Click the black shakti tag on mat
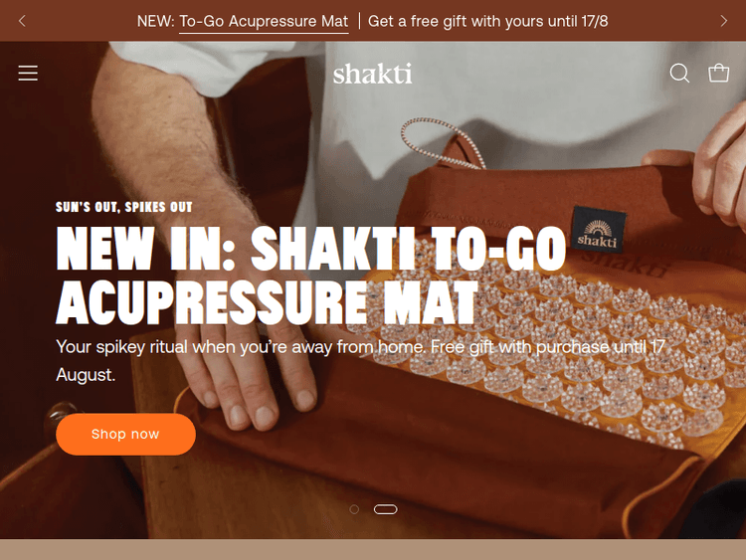 (x=598, y=230)
